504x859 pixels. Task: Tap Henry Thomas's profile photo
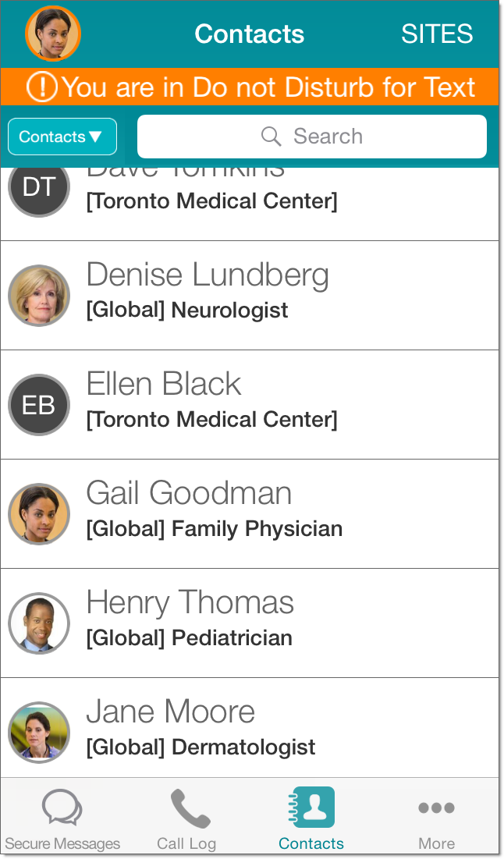39,623
